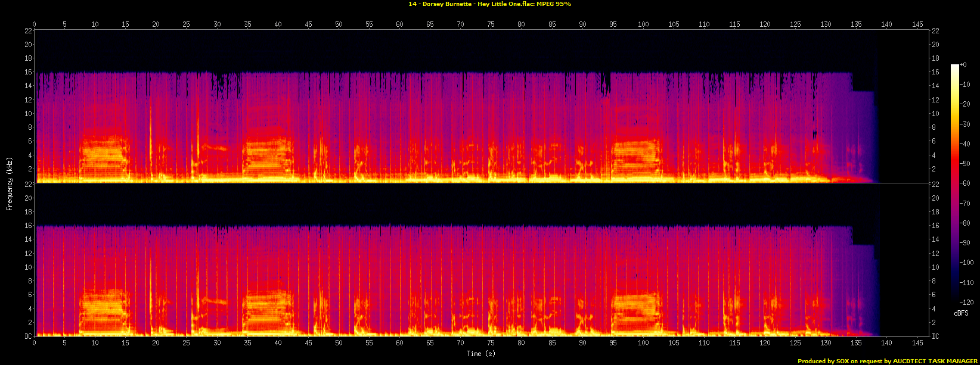Click the "-120" value on the dBFS scale
The image size is (980, 365).
tap(968, 302)
